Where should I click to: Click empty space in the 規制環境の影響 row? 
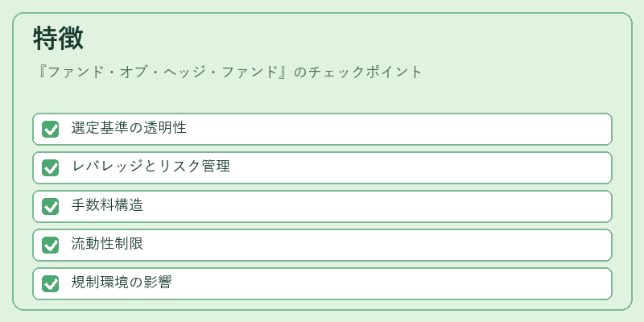[x=390, y=283]
